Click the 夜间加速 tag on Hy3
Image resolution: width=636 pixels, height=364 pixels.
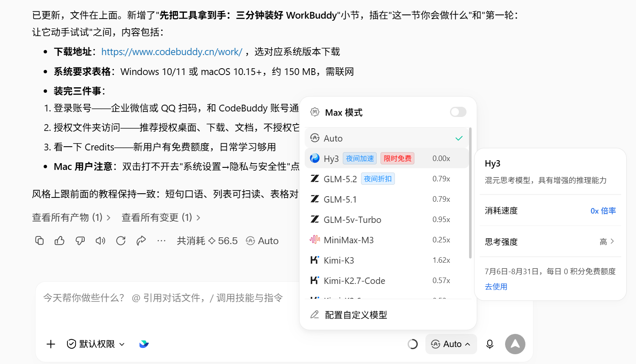click(x=360, y=158)
